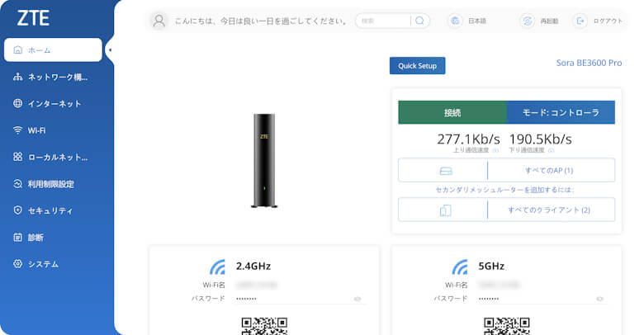Open すべてのクライアント (2) list
644x335 pixels.
[548, 210]
